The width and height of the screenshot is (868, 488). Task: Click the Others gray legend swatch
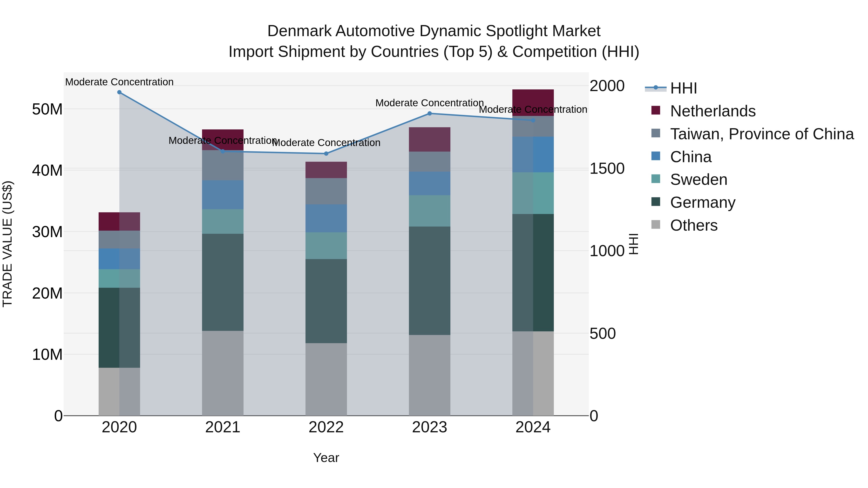[656, 224]
